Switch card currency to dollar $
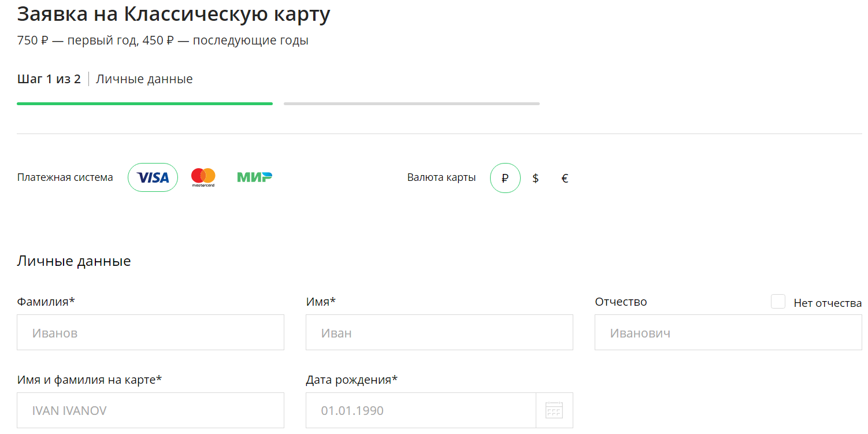Viewport: 868px width, 434px height. (x=535, y=178)
